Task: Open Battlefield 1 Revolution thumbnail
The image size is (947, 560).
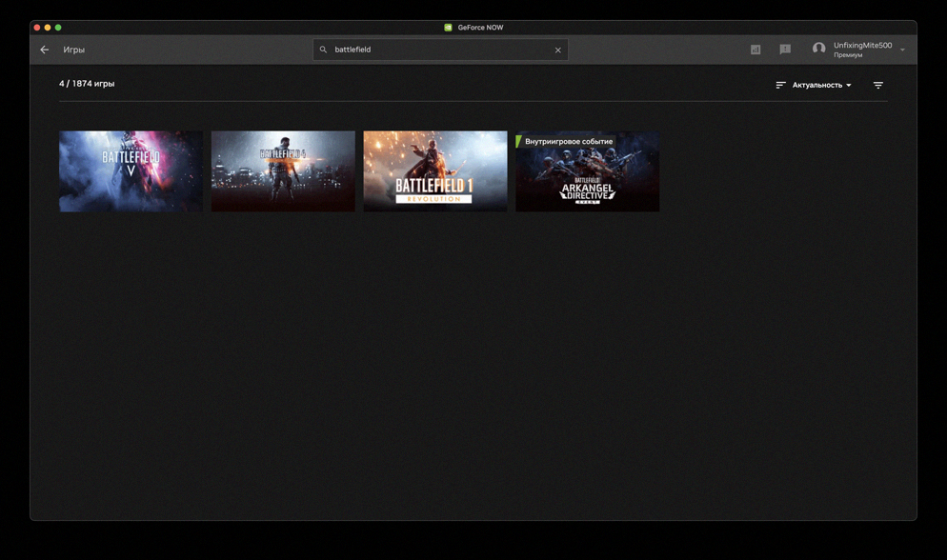Action: (x=435, y=171)
